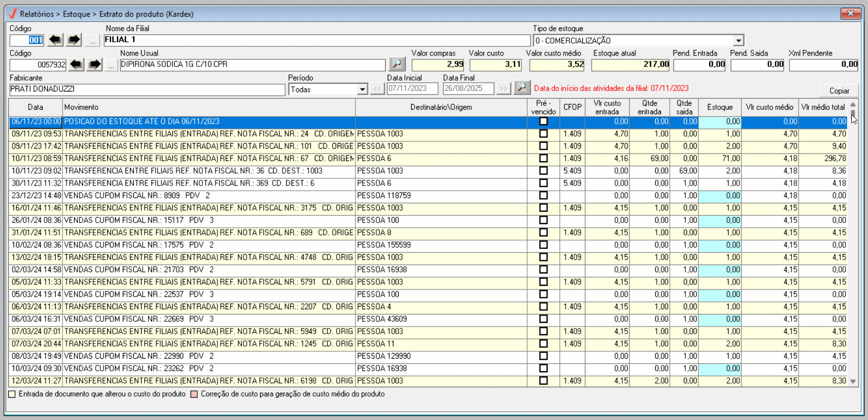Check Pré-vencido box for Cupom Fiscal 8909

click(x=543, y=195)
